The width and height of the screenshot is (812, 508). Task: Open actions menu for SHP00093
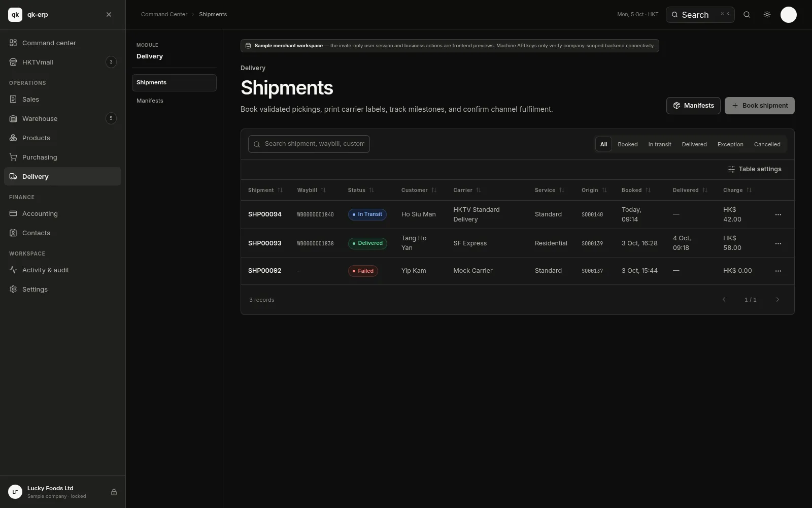(778, 243)
